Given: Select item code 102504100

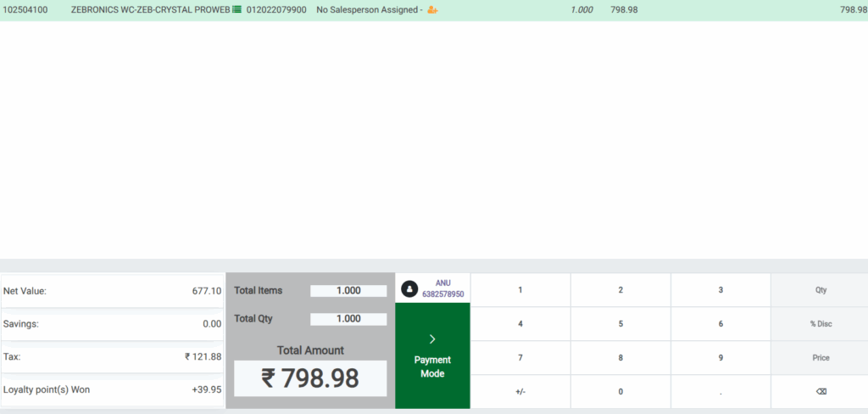Looking at the screenshot, I should [25, 9].
